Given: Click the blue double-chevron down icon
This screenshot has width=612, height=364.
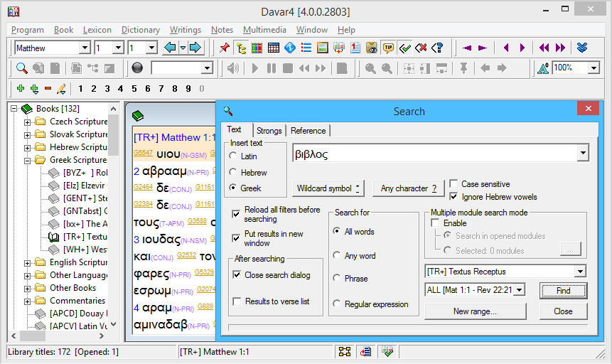Looking at the screenshot, I should (582, 48).
